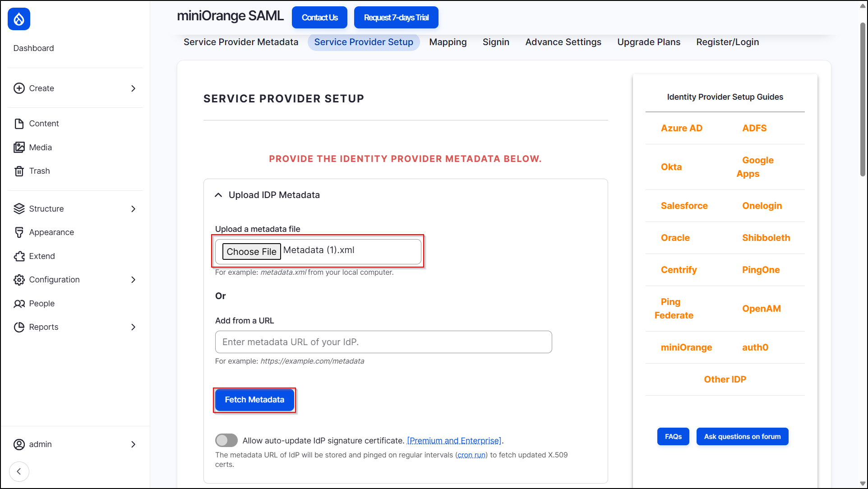Expand the Reports sidebar menu
This screenshot has width=868, height=489.
(x=133, y=327)
